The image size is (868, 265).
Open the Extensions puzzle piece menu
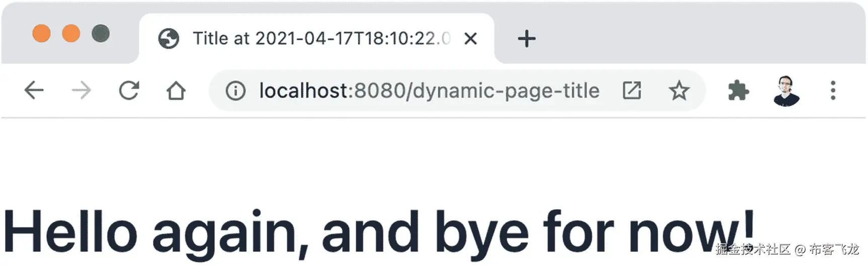tap(738, 91)
